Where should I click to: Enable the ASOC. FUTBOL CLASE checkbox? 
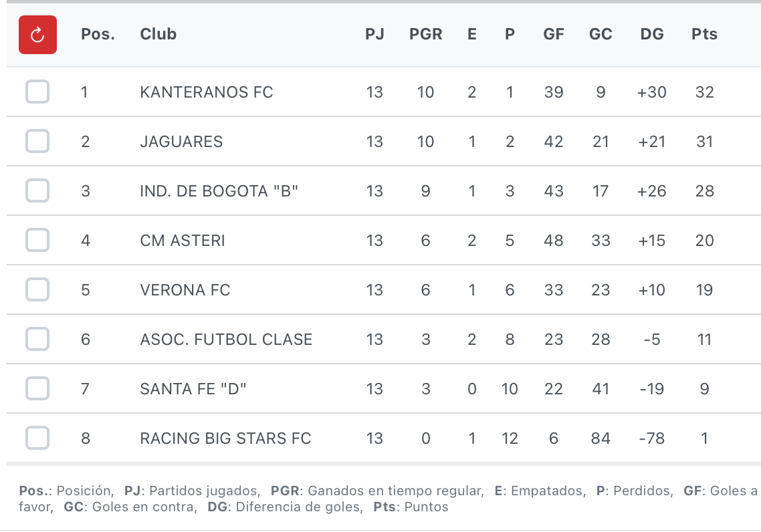point(37,339)
